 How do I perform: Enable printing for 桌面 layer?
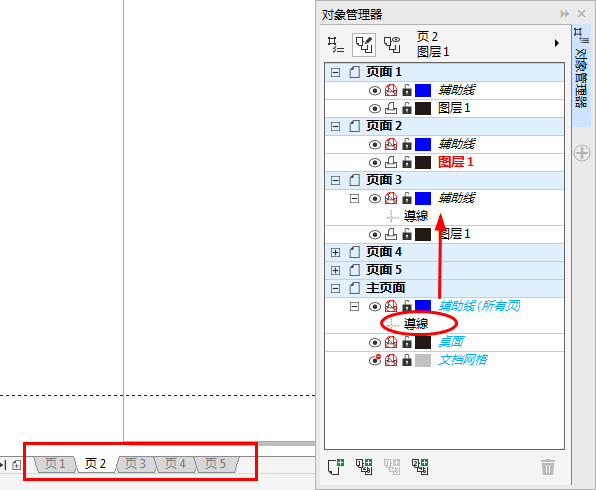(391, 342)
